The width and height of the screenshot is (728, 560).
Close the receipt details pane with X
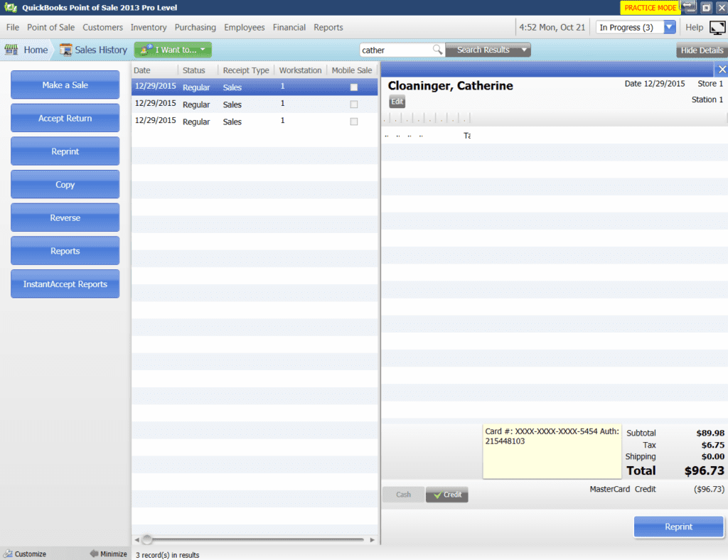tap(722, 69)
